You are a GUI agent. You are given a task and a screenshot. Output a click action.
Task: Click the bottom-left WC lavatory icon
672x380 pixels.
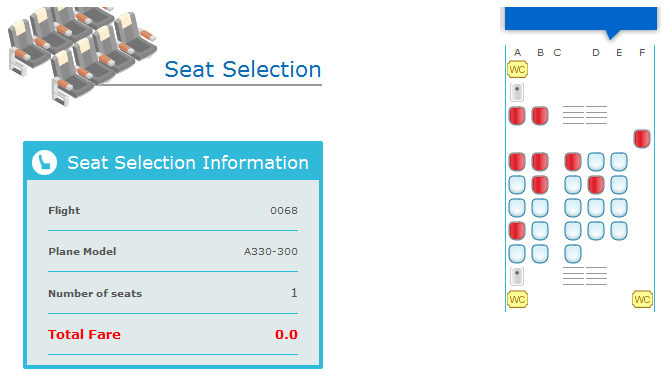pos(517,299)
